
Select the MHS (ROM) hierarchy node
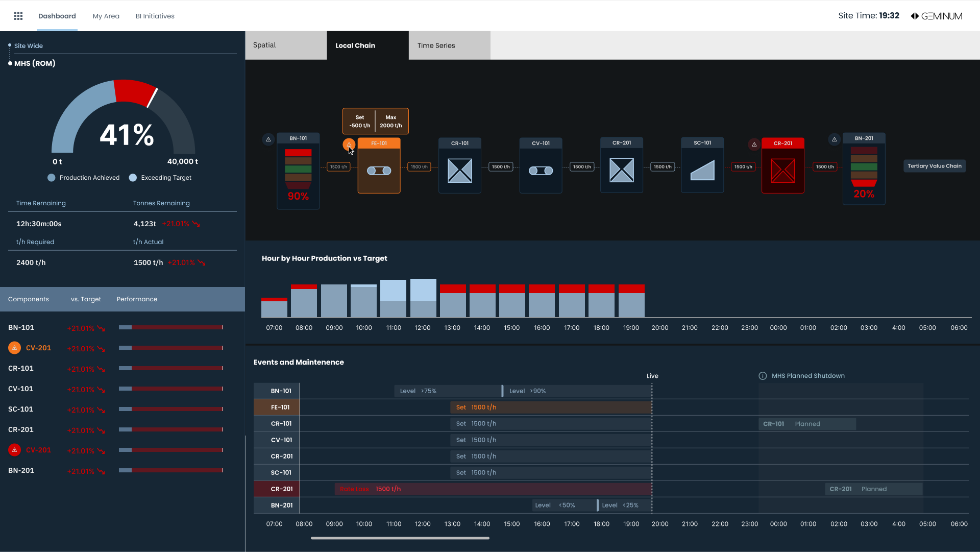point(35,63)
